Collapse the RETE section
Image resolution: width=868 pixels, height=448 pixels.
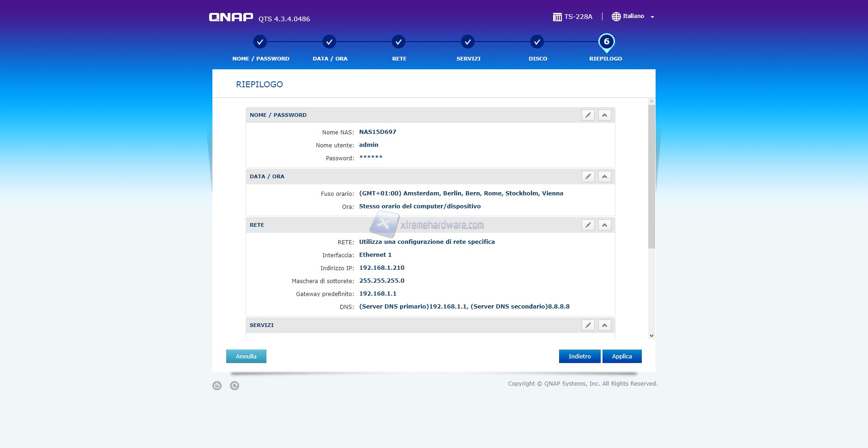click(604, 225)
